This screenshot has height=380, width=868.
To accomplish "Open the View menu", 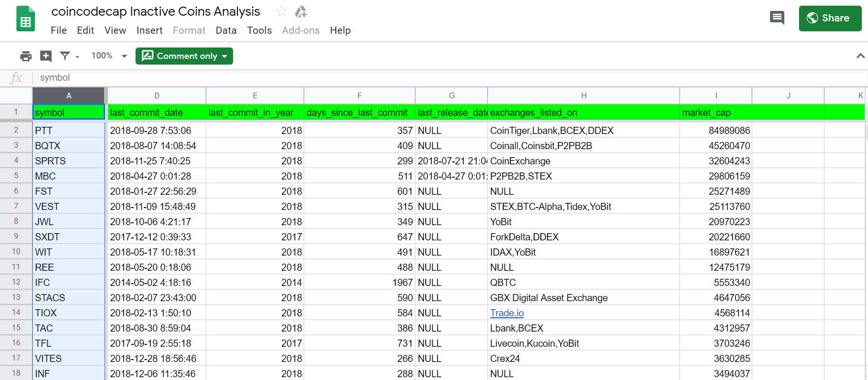I will (x=115, y=30).
